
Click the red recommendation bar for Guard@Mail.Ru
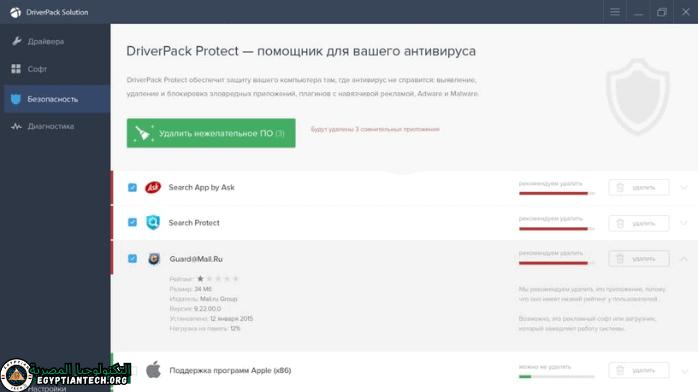point(556,263)
